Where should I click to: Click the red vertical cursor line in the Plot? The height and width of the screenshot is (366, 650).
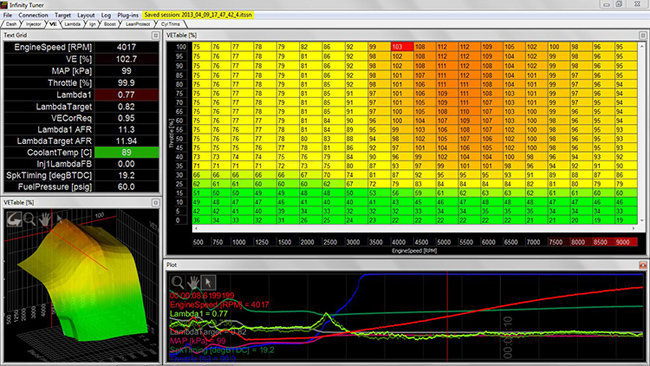click(x=447, y=315)
